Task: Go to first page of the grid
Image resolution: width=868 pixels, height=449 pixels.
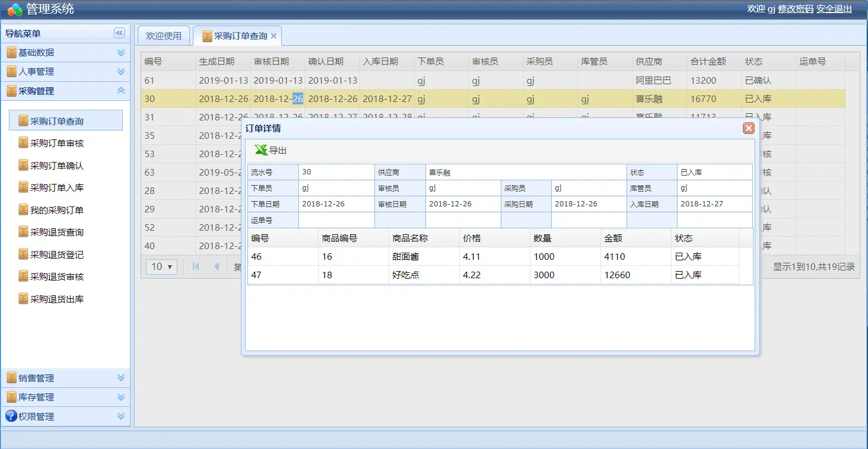Action: point(196,267)
